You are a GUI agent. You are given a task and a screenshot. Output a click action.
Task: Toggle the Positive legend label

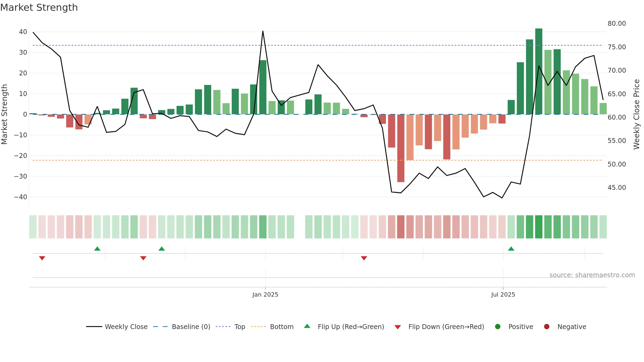coord(521,327)
